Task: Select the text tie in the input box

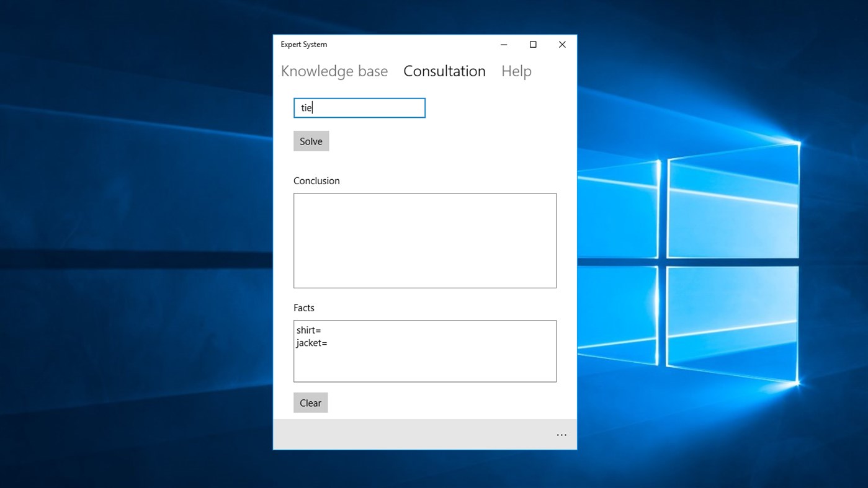Action: [x=306, y=107]
